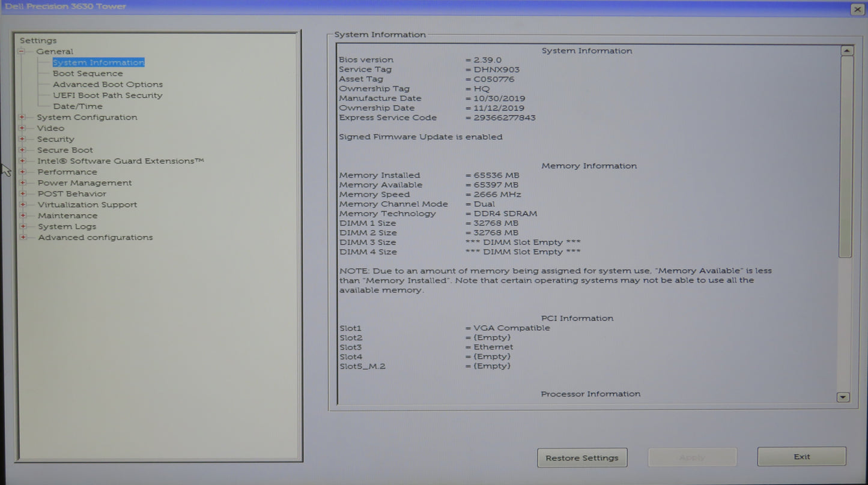Select the Performance category
This screenshot has height=485, width=868.
[x=67, y=172]
